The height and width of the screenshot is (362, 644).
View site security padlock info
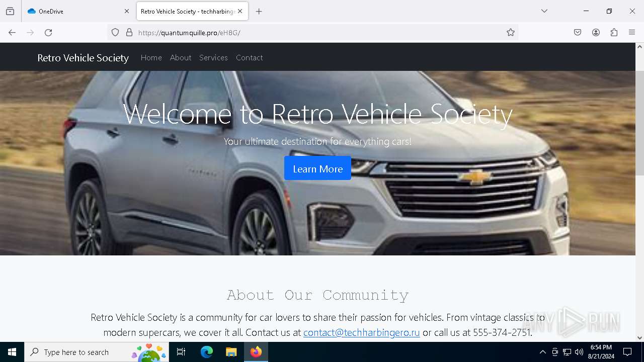(x=129, y=33)
